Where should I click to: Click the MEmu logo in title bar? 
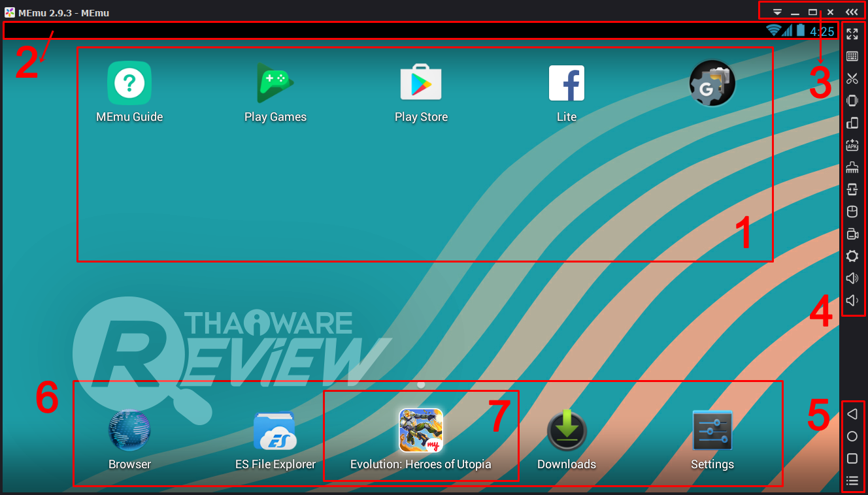point(10,12)
